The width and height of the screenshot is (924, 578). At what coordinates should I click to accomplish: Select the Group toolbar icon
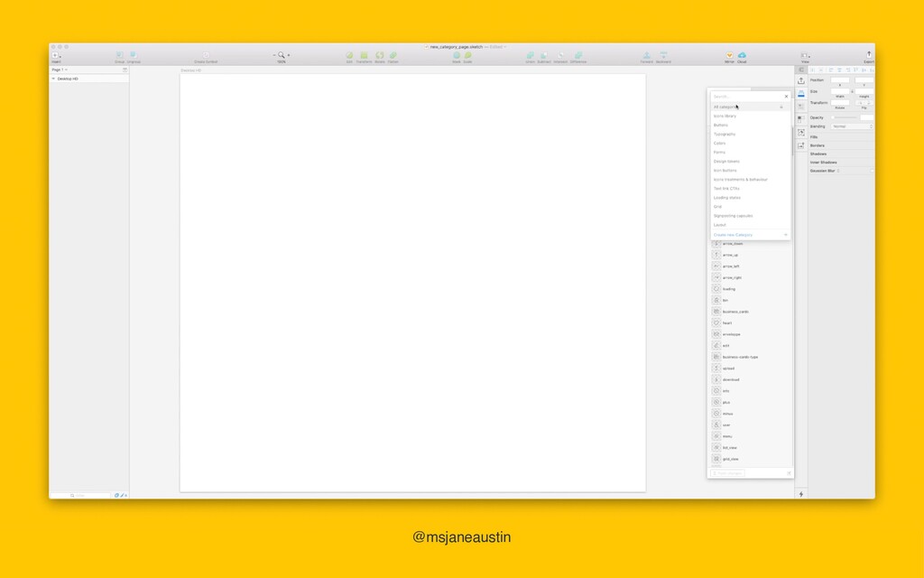pos(120,55)
